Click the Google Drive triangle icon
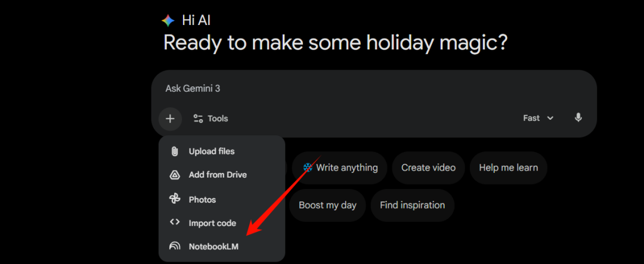 [x=175, y=175]
